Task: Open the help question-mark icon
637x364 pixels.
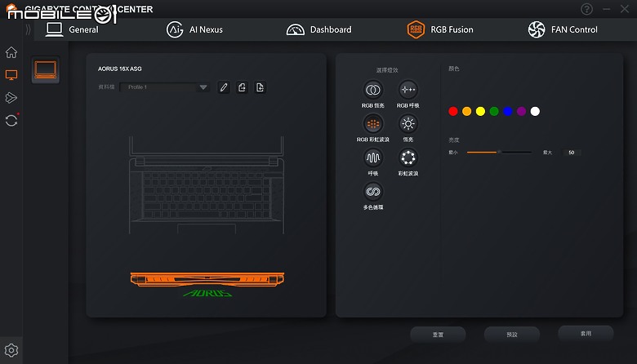Action: (x=586, y=9)
